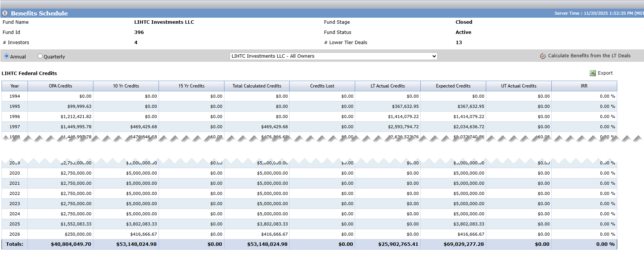The image size is (644, 256).
Task: Click the Lower Tier Deals count 13
Action: pos(459,43)
